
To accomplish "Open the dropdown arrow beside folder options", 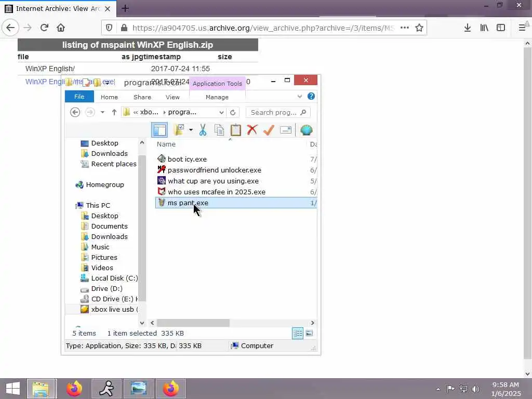I will coord(191,130).
